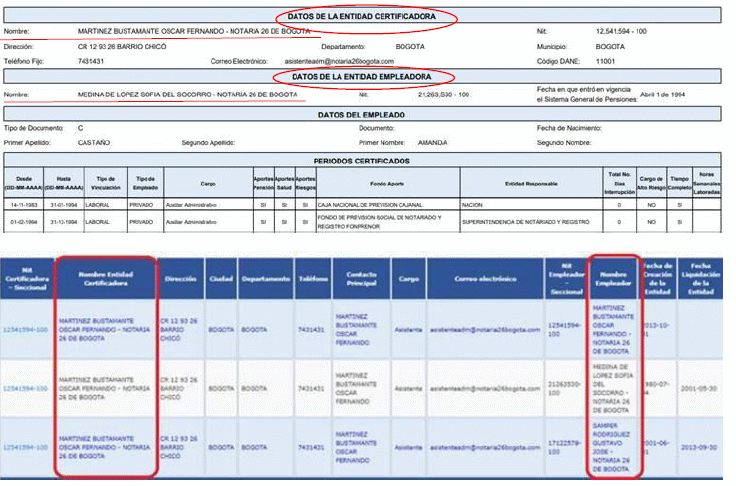Viewport: 736px width, 486px height.
Task: Open the Nit 12541594-100 link in last table row
Action: point(26,441)
